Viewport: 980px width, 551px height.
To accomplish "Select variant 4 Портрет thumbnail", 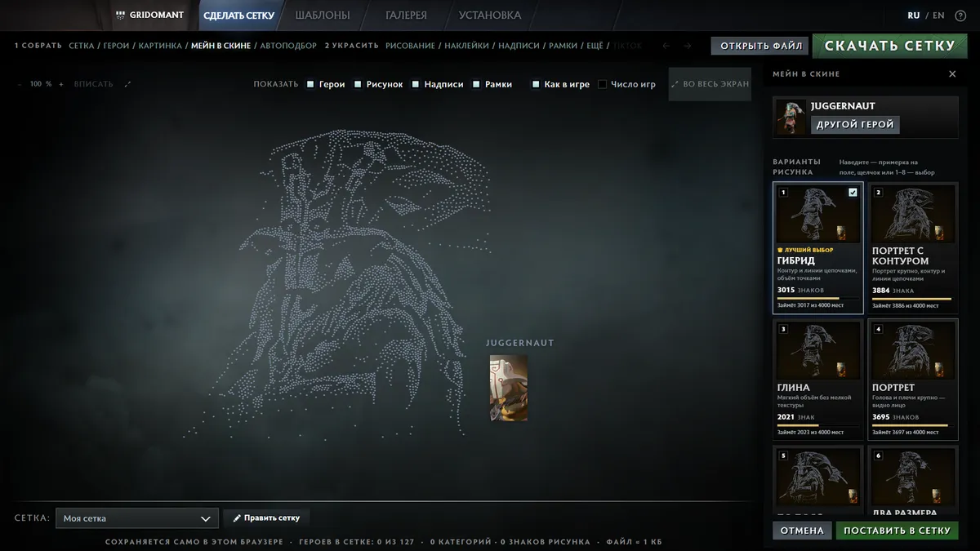I will (x=913, y=351).
